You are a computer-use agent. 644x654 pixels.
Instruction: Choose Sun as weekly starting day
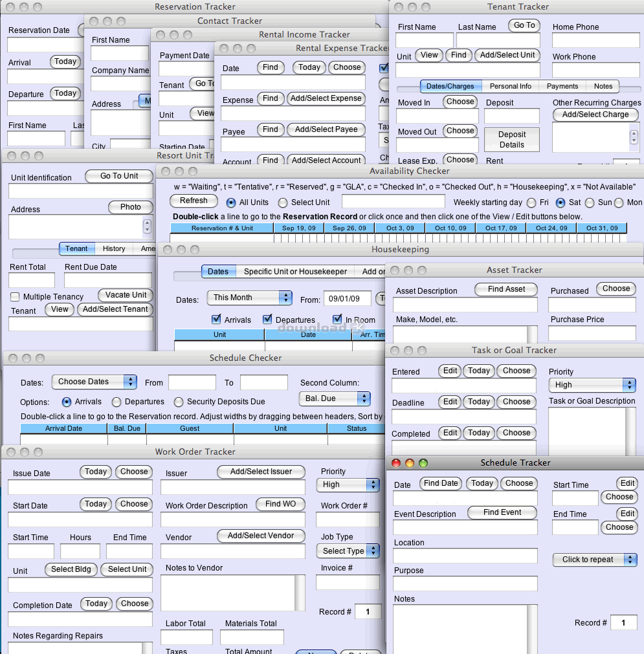tap(590, 202)
